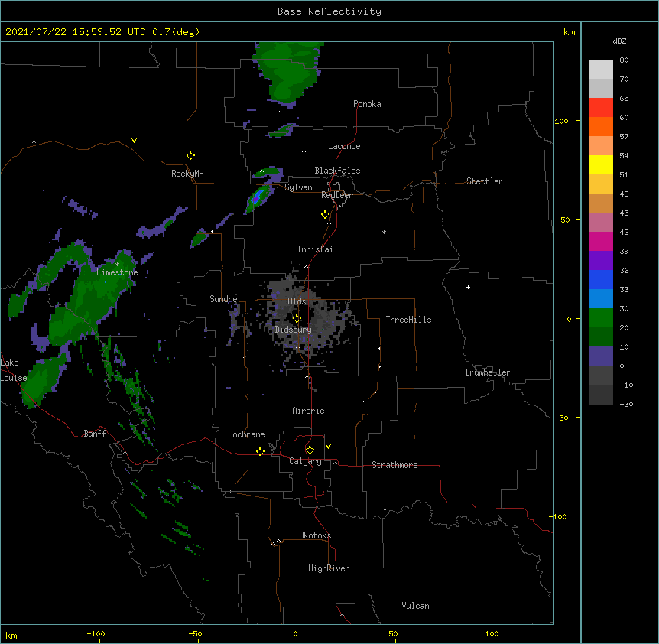Click the white plus marker north of Drumheller
Image resolution: width=659 pixels, height=644 pixels.
468,287
